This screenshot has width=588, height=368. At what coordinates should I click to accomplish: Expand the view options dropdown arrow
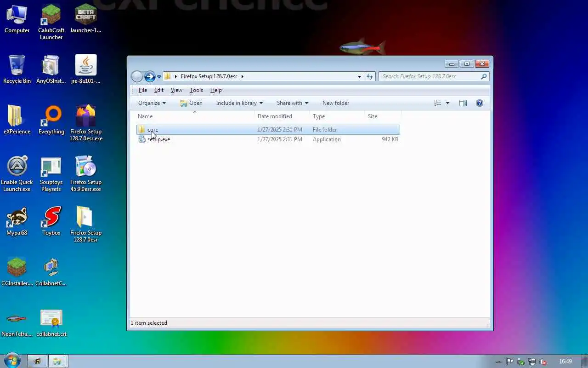tap(447, 103)
